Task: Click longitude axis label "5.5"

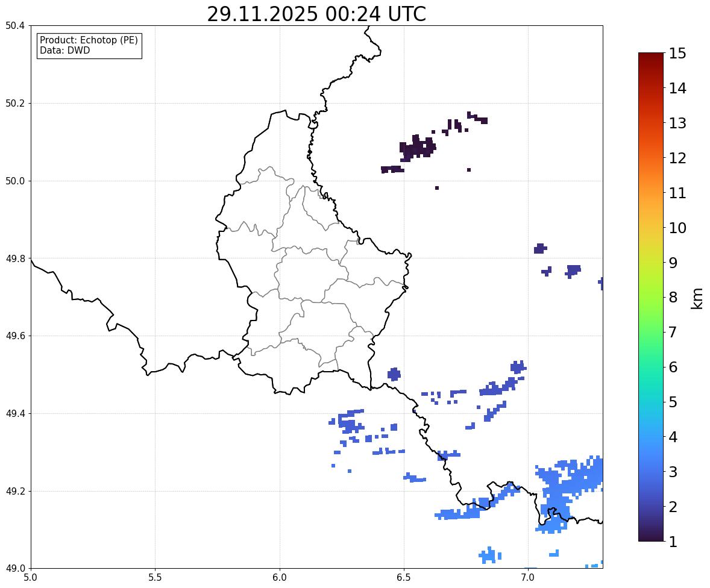Action: pyautogui.click(x=155, y=577)
